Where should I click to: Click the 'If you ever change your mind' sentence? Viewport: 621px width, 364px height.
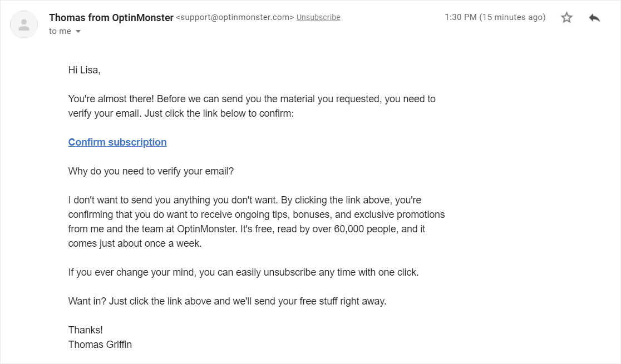(x=244, y=272)
